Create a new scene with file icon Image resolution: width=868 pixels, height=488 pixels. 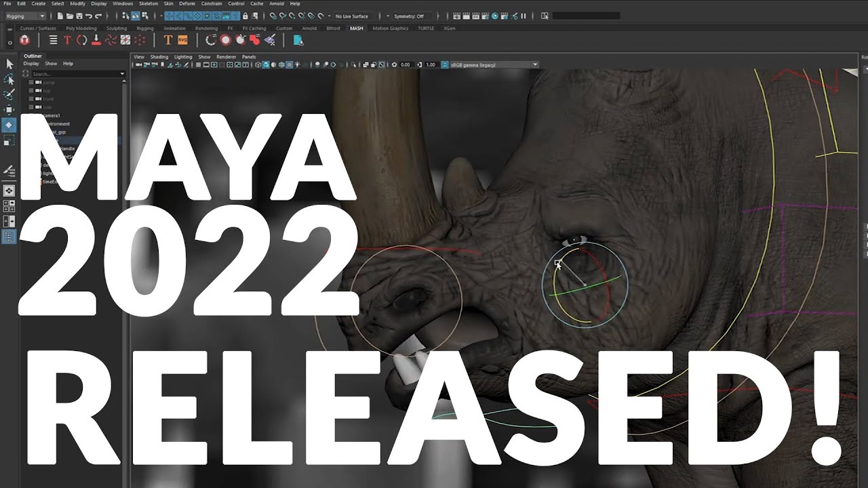point(60,16)
